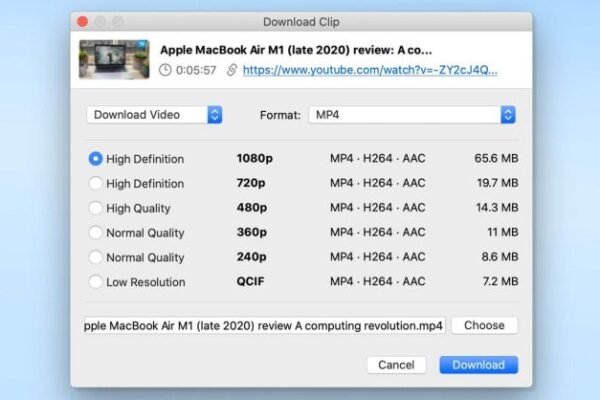Click the 8.6 MB file size
600x400 pixels.
click(x=500, y=256)
